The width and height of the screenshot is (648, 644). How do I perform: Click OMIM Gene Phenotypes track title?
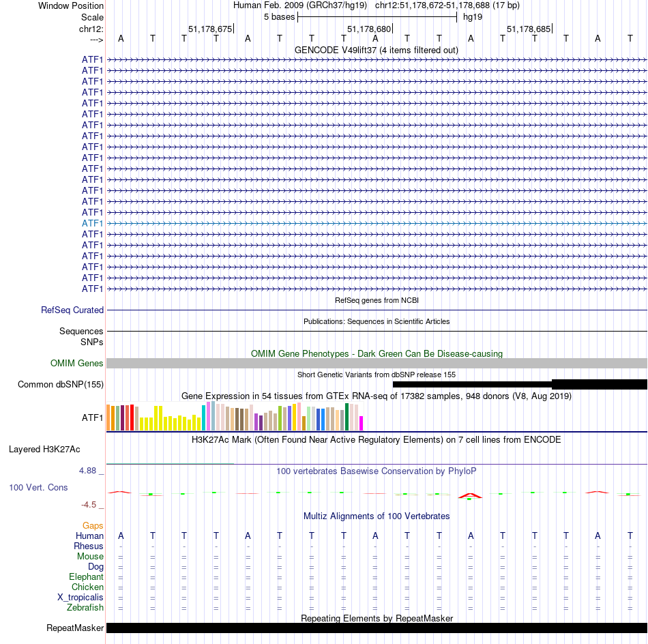[377, 354]
